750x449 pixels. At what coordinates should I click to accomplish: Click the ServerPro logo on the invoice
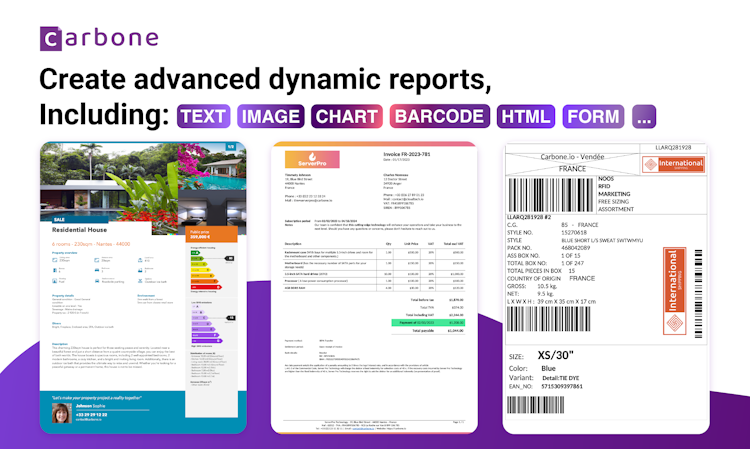(312, 160)
